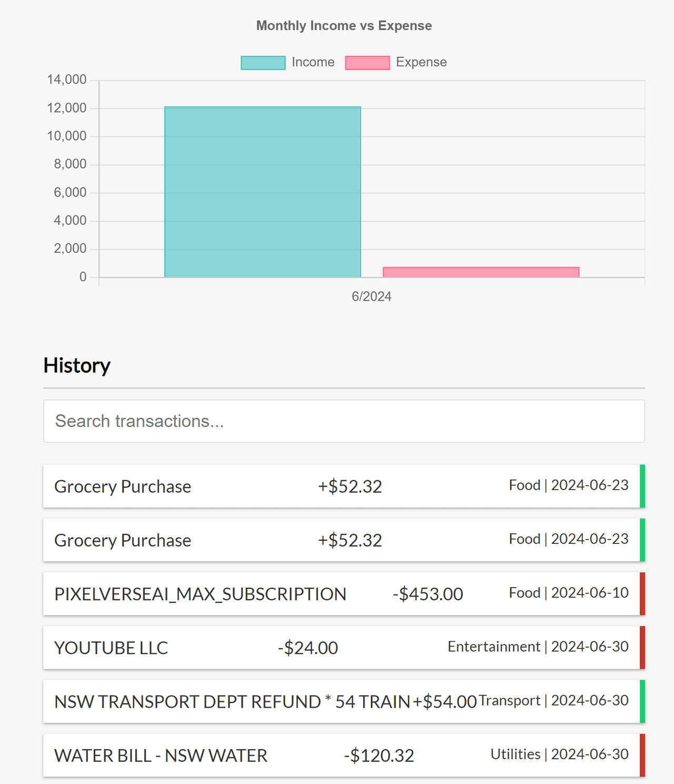Viewport: 674px width, 784px height.
Task: Focus the Search transactions input field
Action: click(344, 421)
